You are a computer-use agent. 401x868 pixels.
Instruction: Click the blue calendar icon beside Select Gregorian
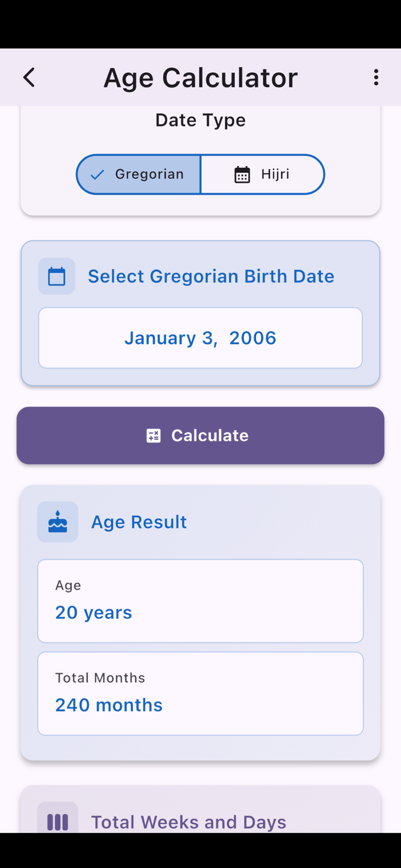[x=57, y=276]
